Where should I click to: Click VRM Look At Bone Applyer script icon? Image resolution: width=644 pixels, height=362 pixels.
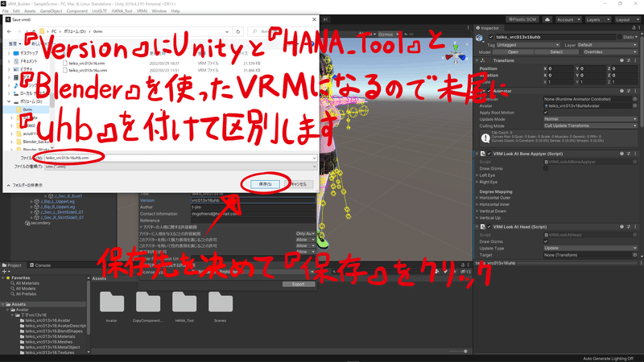[x=482, y=154]
